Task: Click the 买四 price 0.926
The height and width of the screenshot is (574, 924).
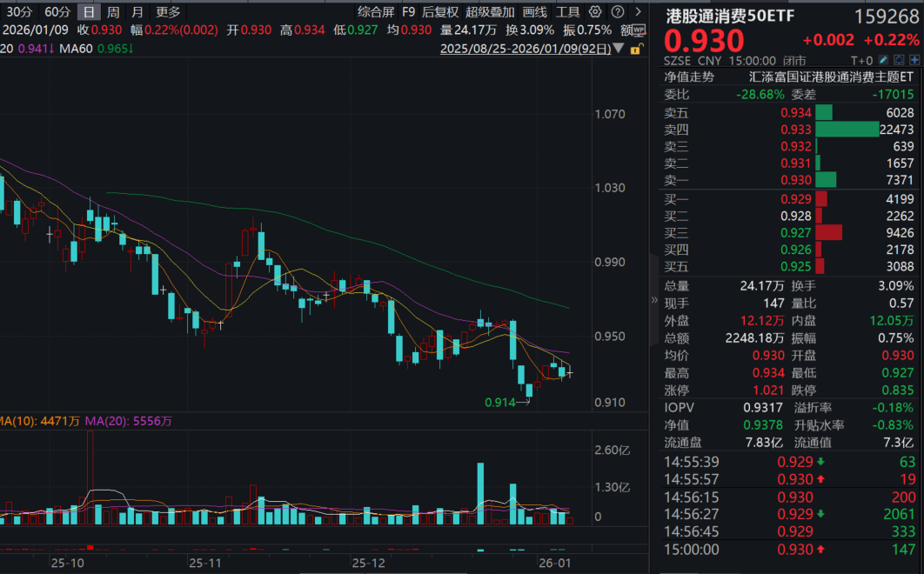Action: click(796, 250)
